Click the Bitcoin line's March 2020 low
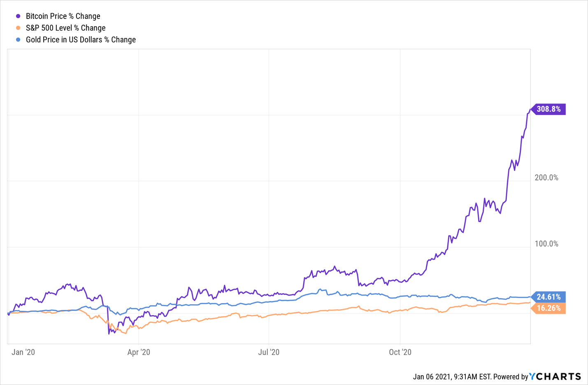Image resolution: width=588 pixels, height=385 pixels. coord(109,334)
